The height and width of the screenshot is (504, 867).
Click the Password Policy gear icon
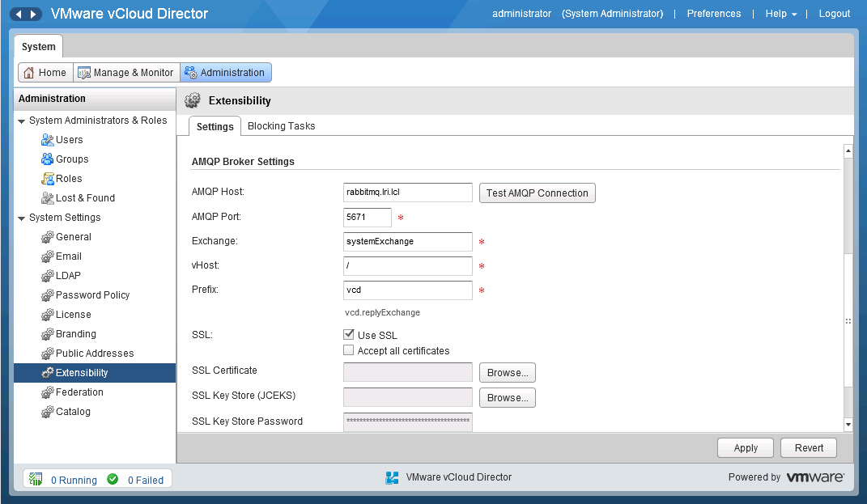(x=48, y=295)
